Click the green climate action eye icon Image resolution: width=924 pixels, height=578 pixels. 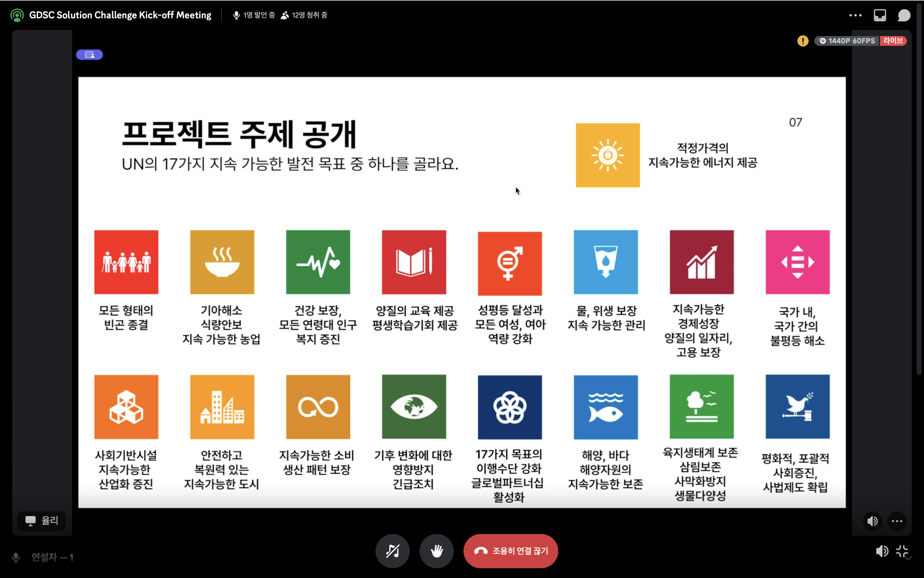[414, 407]
